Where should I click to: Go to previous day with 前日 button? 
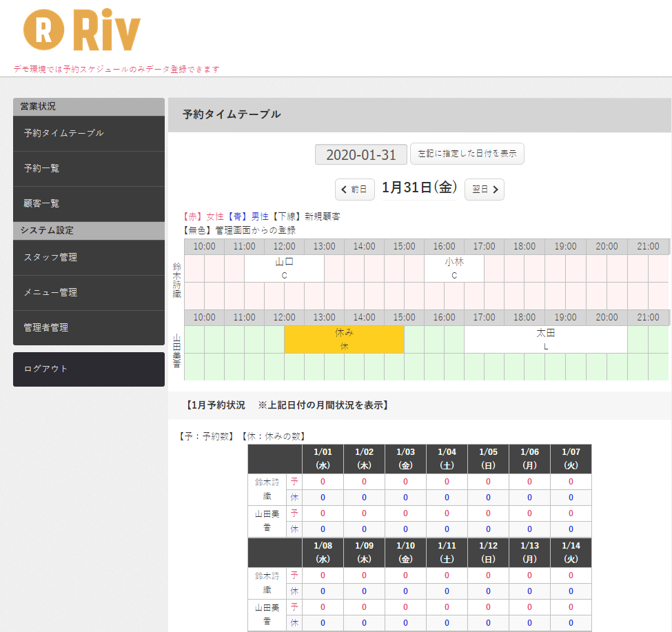pos(355,190)
